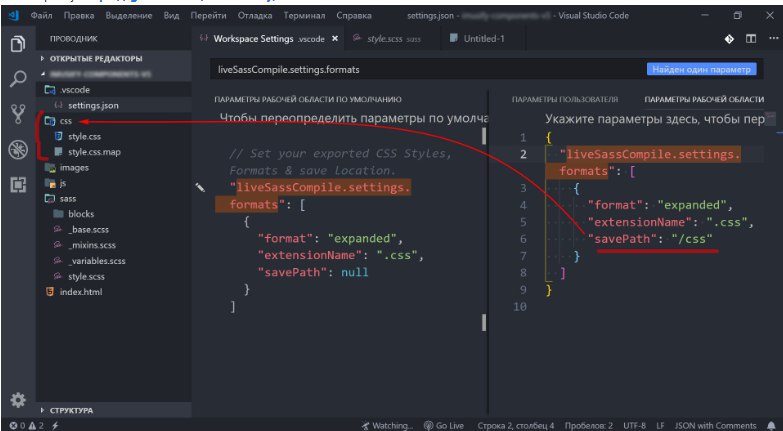This screenshot has width=783, height=431.
Task: Click the settings search input field
Action: click(x=427, y=69)
